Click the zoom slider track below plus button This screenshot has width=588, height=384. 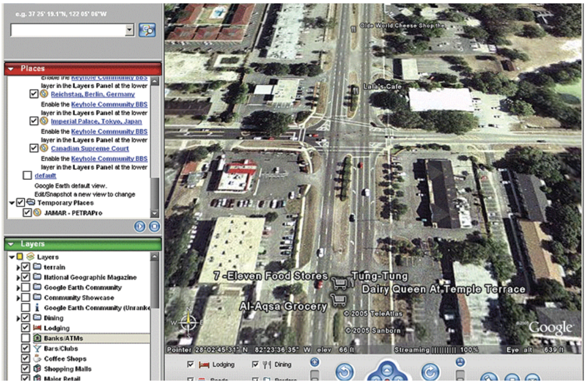[315, 375]
